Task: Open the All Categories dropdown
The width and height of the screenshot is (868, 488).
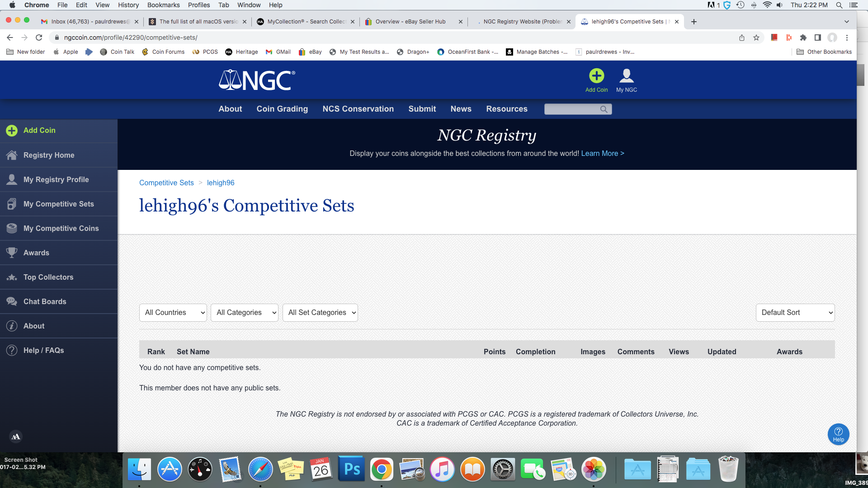Action: click(x=245, y=313)
